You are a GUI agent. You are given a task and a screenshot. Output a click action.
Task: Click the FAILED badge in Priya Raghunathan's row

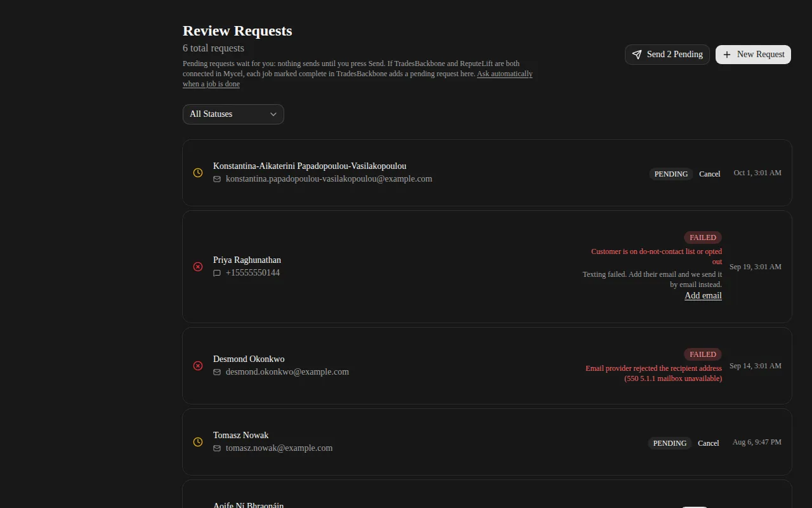pyautogui.click(x=703, y=237)
